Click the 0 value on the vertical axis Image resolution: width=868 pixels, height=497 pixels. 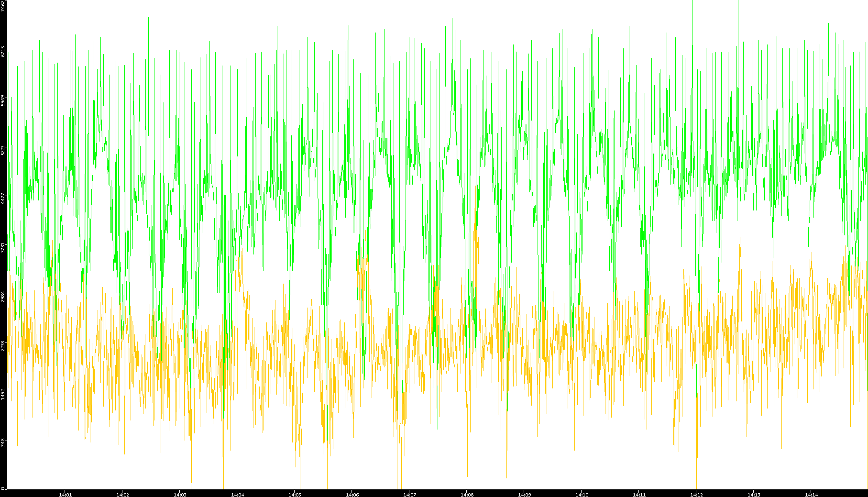3,488
